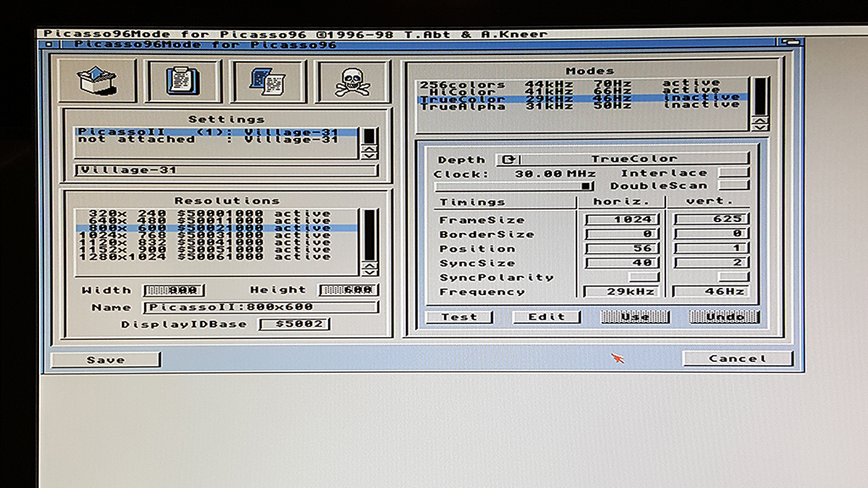Select the 256colors mode row
868x488 pixels.
click(582, 84)
